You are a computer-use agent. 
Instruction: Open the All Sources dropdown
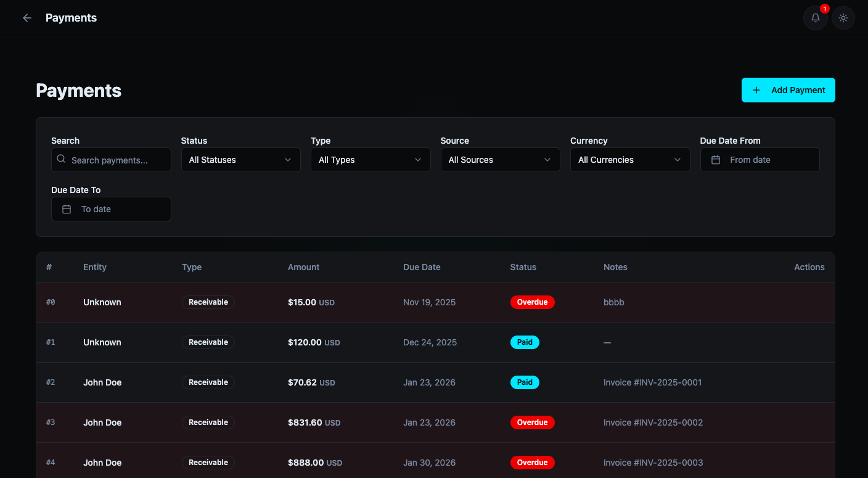click(x=500, y=160)
